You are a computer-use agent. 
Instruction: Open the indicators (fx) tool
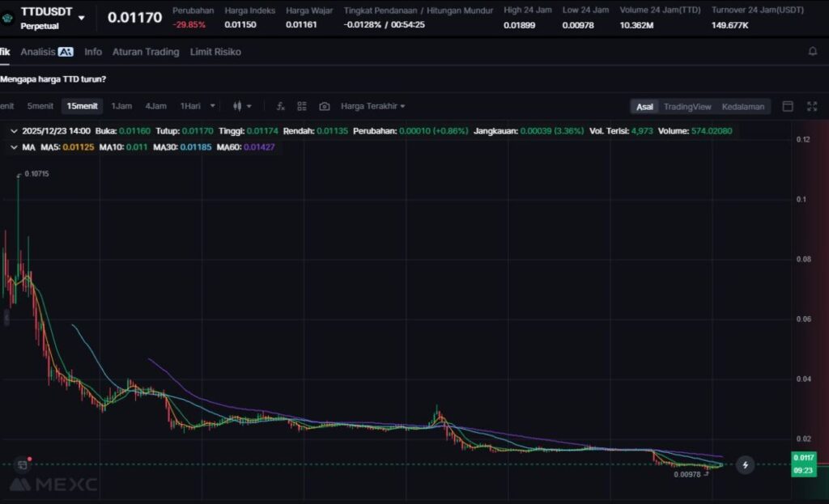tap(280, 106)
